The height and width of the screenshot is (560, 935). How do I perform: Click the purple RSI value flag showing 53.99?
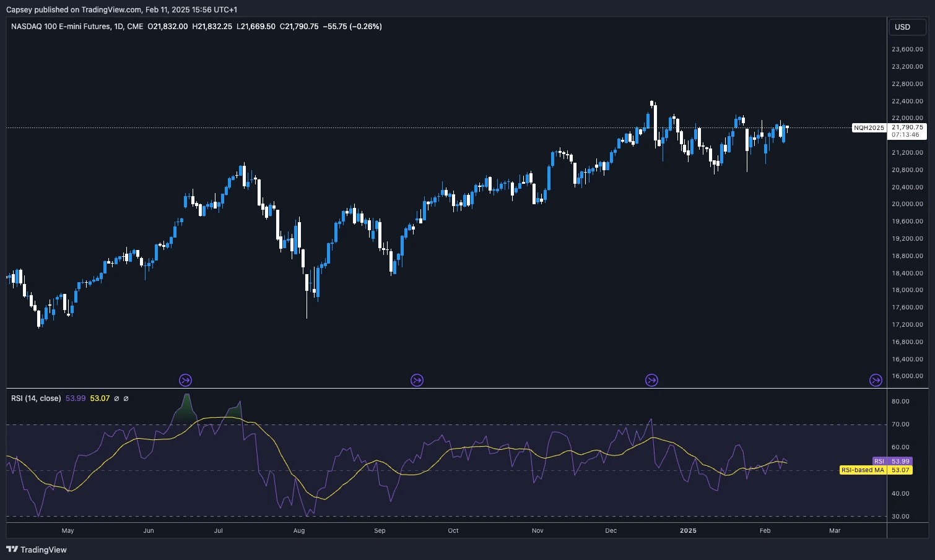point(892,461)
